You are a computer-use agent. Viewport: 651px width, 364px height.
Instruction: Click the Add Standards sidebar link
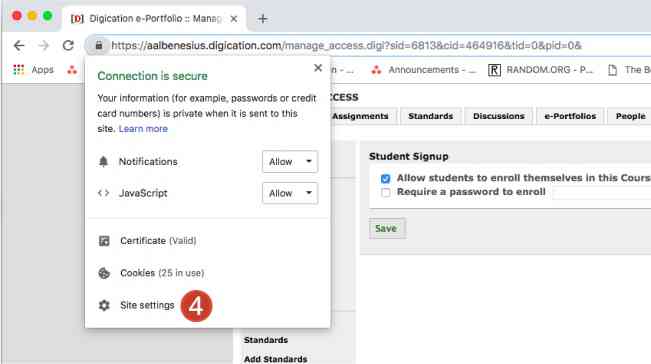pyautogui.click(x=275, y=359)
